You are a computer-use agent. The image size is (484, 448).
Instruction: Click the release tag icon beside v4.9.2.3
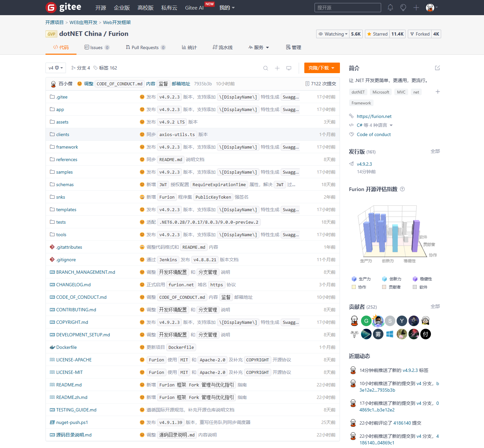click(351, 164)
